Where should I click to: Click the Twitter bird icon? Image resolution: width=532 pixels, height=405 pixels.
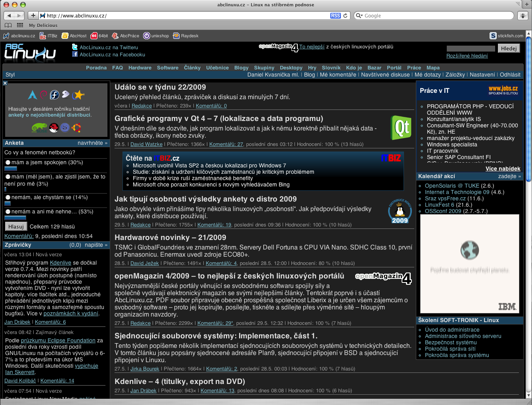(x=75, y=47)
